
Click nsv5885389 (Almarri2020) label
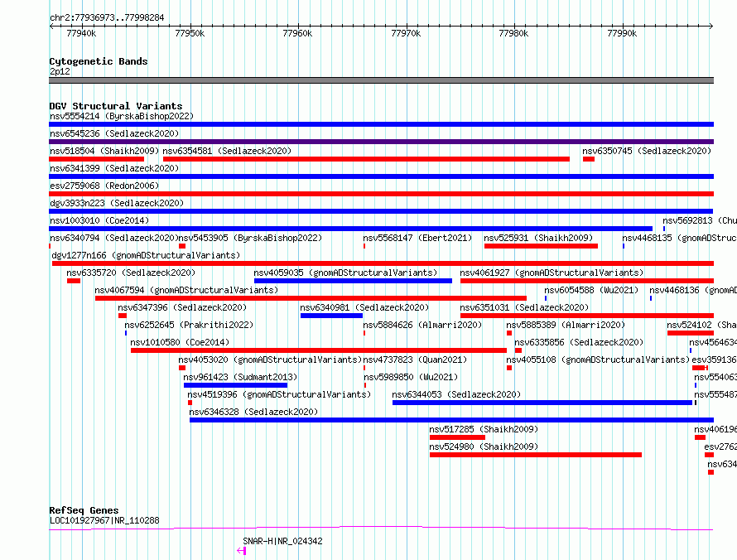(x=566, y=325)
